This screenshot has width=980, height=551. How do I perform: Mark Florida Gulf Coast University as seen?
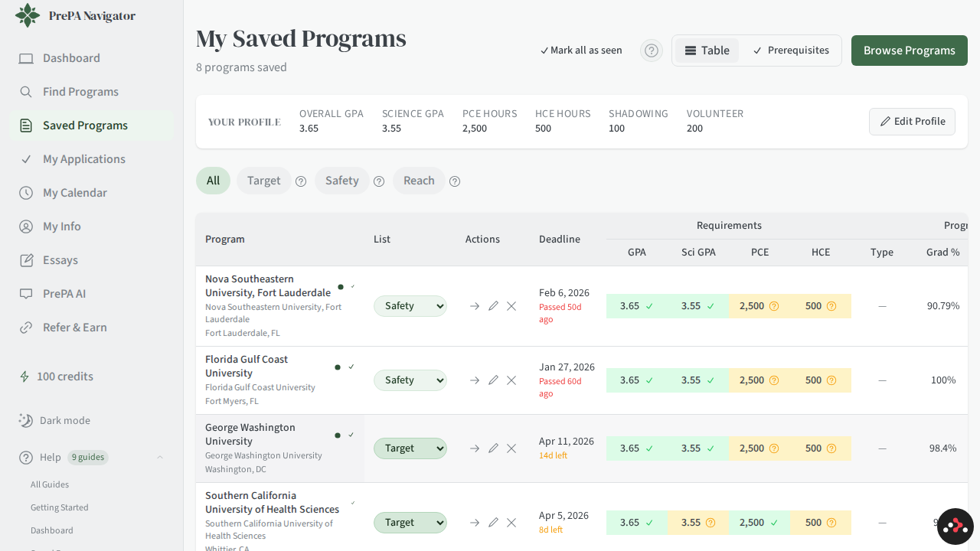tap(351, 367)
